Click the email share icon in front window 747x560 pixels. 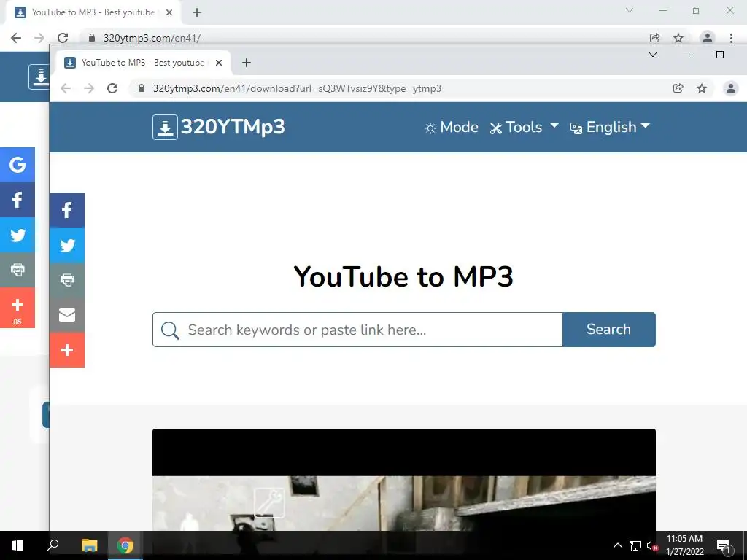(x=67, y=315)
